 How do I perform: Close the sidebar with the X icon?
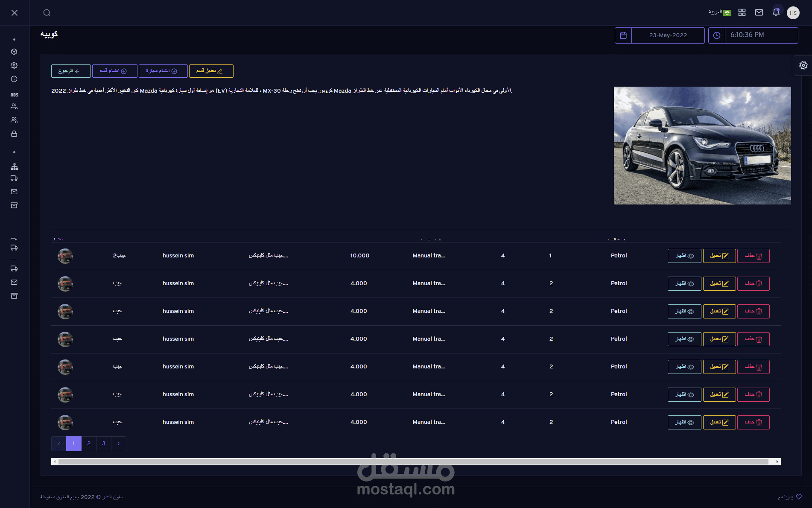15,13
